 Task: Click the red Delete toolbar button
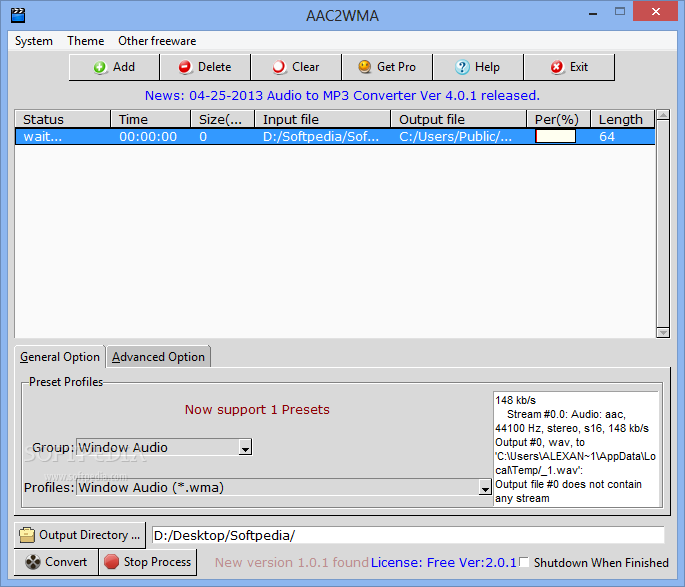(205, 67)
